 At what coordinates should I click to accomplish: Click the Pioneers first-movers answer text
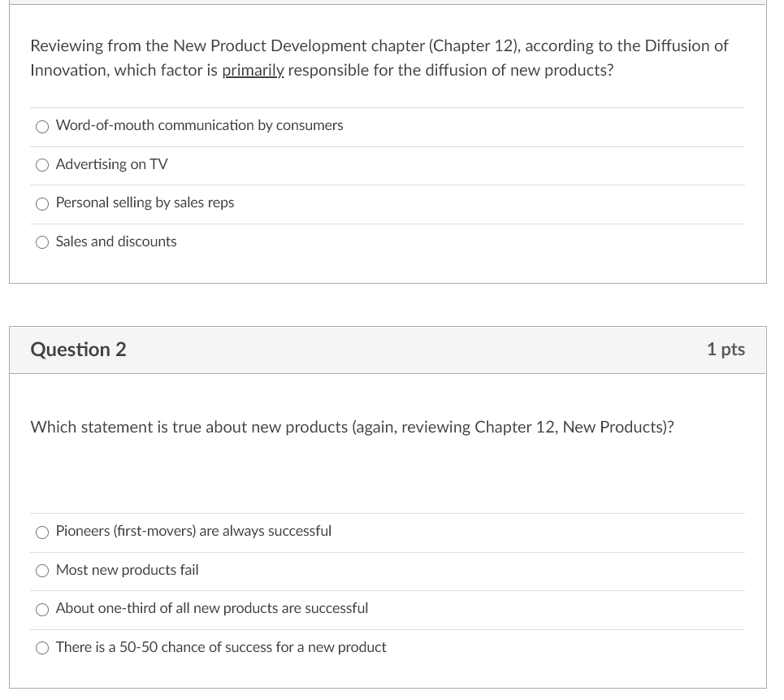[193, 531]
